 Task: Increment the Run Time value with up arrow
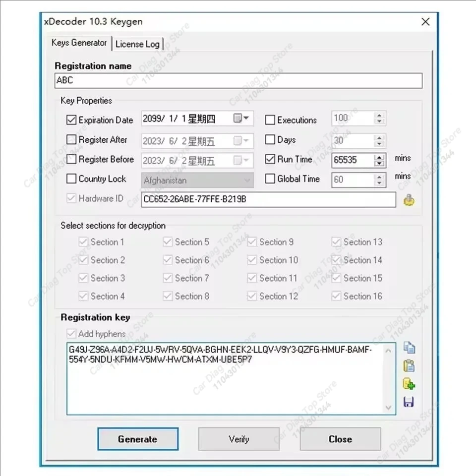(380, 157)
